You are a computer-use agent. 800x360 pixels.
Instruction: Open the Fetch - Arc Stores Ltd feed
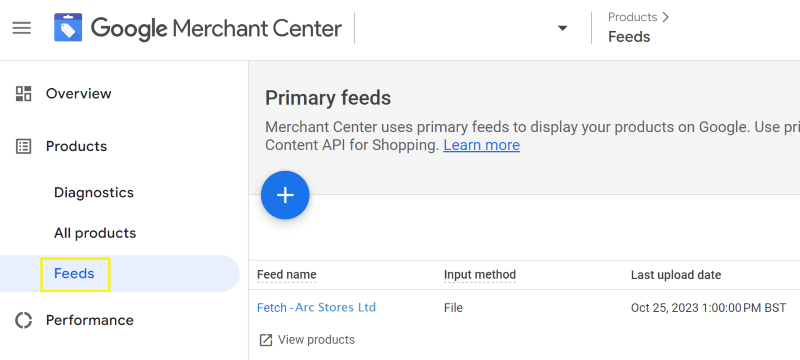pos(316,307)
